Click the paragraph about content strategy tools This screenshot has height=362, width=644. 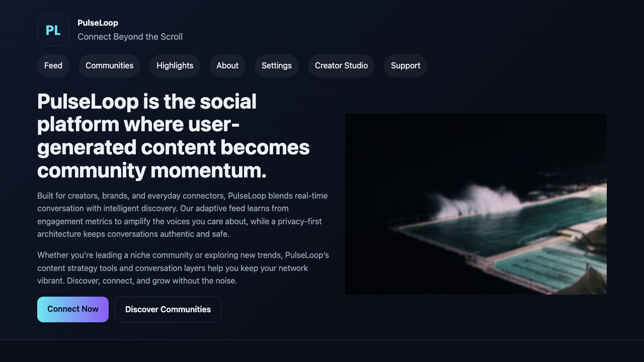tap(182, 268)
